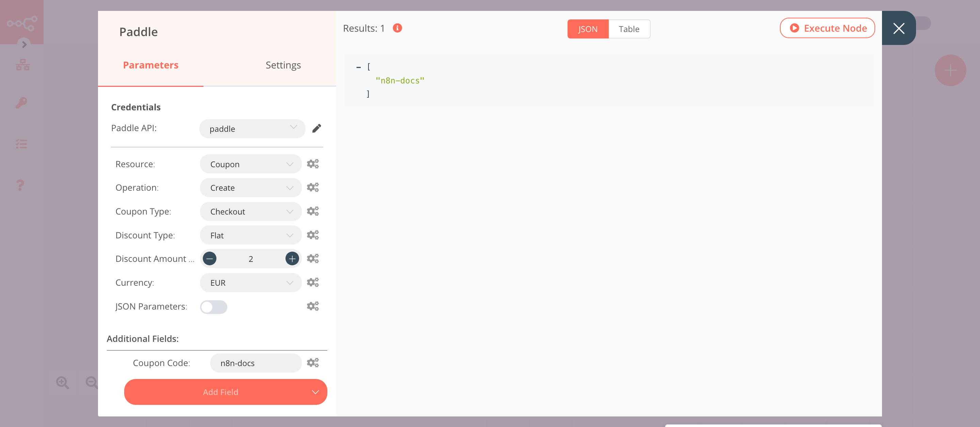
Task: Switch results view to JSON
Action: 587,29
